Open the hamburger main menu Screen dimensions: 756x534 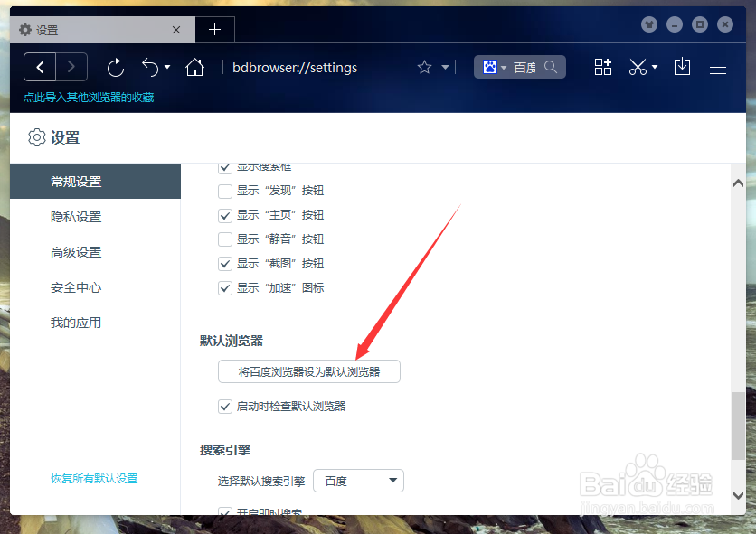click(x=718, y=67)
